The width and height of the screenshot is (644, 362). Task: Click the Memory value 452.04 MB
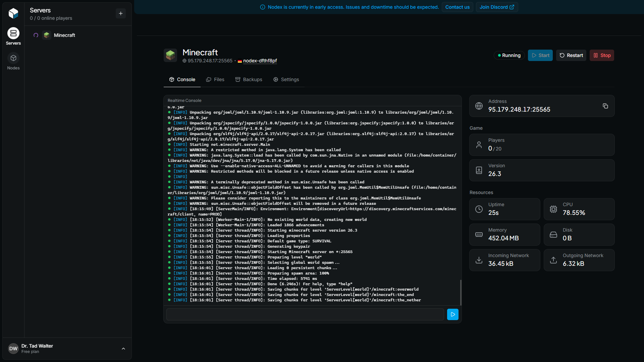pyautogui.click(x=503, y=238)
